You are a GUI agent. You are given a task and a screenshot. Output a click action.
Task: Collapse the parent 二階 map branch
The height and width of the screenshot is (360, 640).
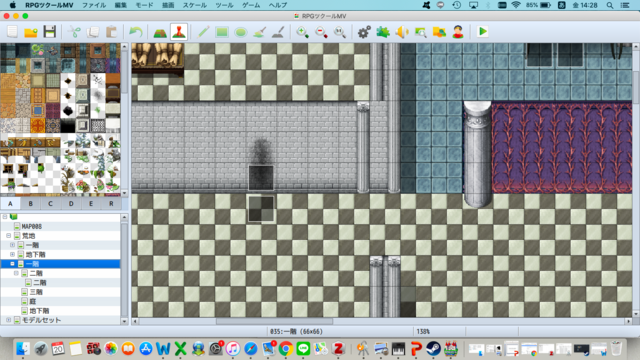[16, 273]
